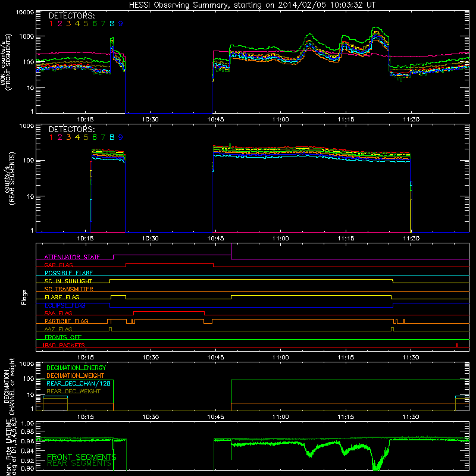Image resolution: width=476 pixels, height=476 pixels.
Task: Click the REAR SEGMENTS livetime legend text
Action: tap(79, 463)
